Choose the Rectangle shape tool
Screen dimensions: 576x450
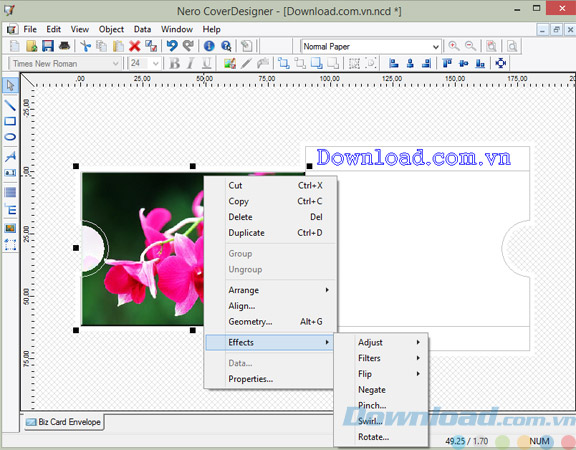(10, 121)
